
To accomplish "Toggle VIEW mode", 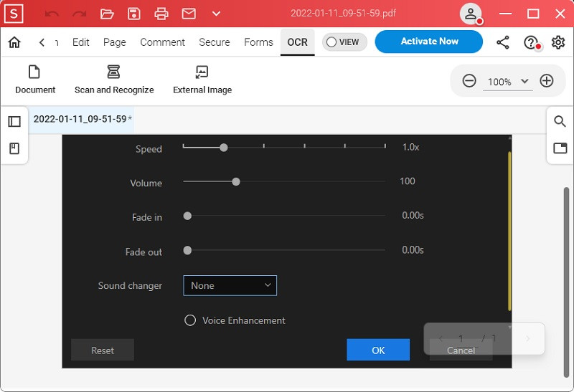I will [x=344, y=42].
